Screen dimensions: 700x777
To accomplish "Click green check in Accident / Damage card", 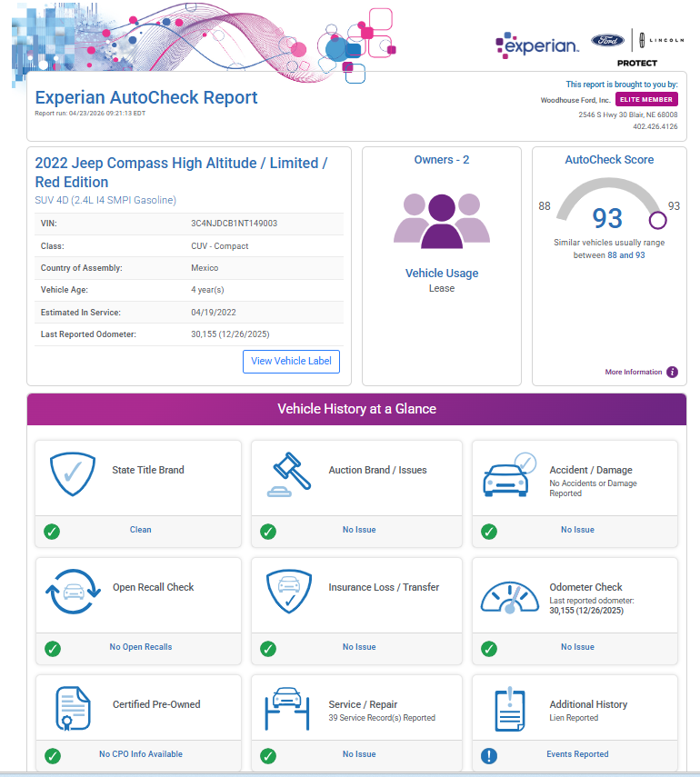I will click(x=489, y=532).
